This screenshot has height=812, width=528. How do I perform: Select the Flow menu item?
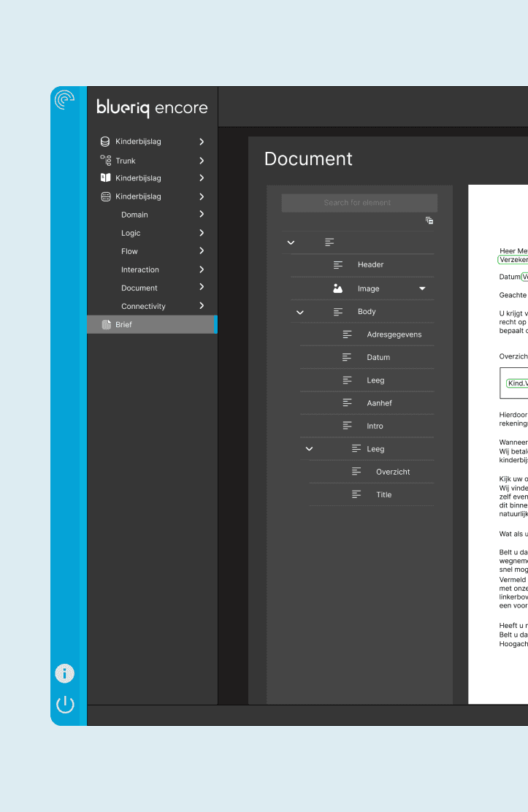[129, 251]
